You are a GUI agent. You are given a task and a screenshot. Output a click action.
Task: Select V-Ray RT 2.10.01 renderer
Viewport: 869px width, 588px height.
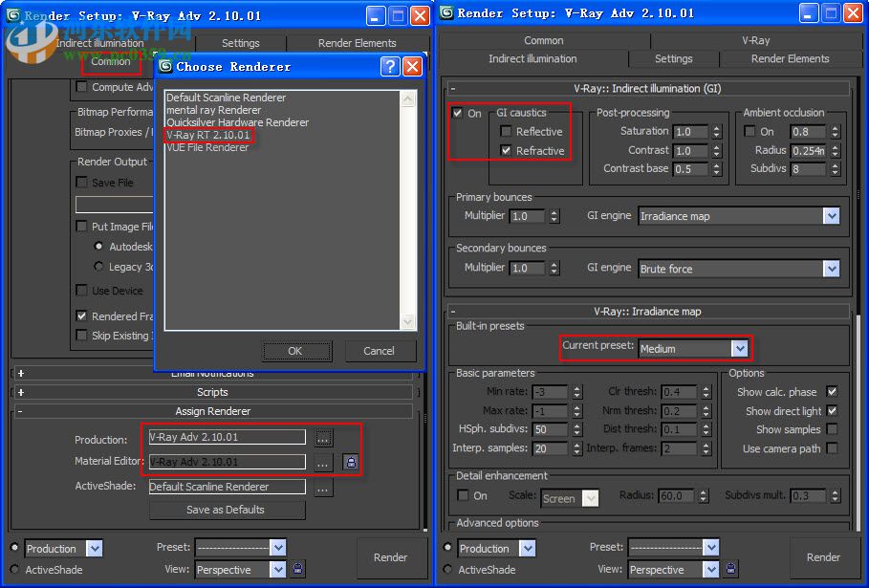point(208,135)
